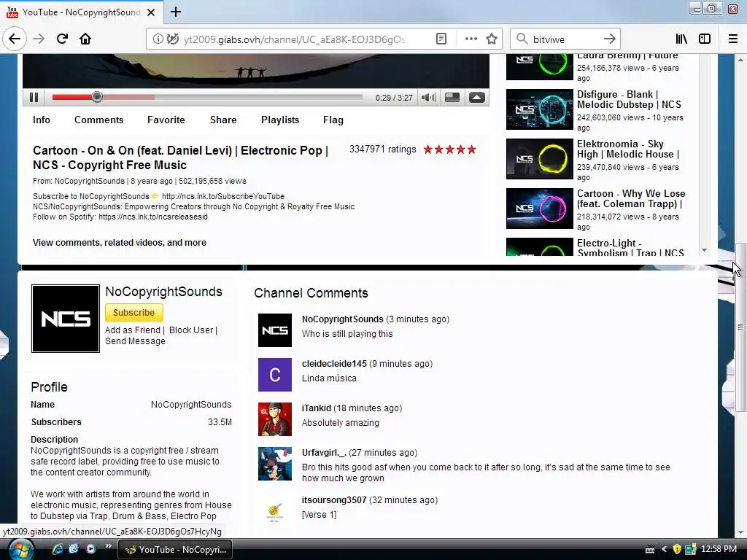
Task: Go back with the browser back arrow
Action: point(15,39)
